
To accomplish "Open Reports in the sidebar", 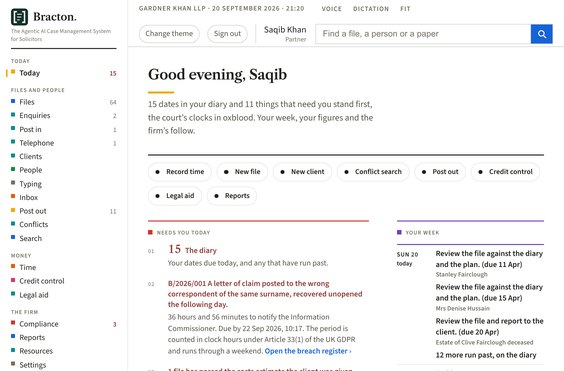I will point(32,338).
